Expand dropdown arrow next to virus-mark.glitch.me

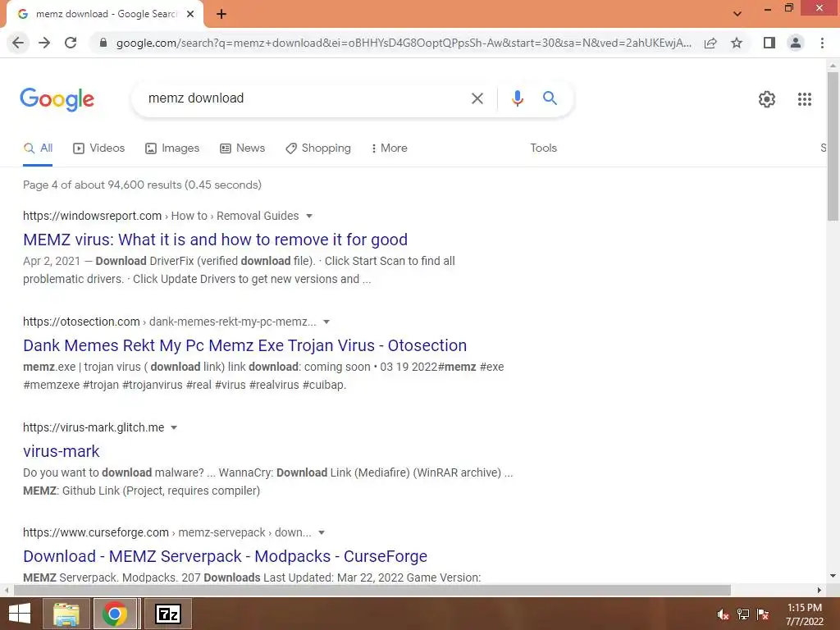(174, 428)
